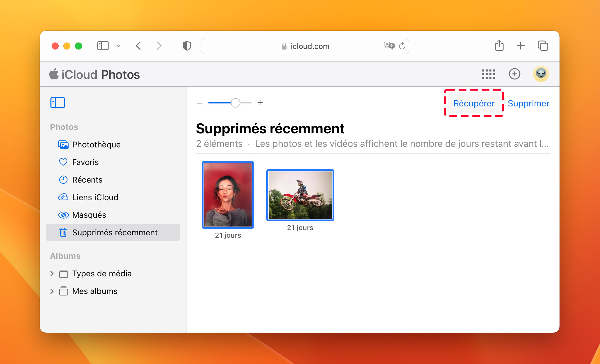Collapse the iCloud Photos sidebar panel
This screenshot has height=364, width=600.
click(x=57, y=103)
